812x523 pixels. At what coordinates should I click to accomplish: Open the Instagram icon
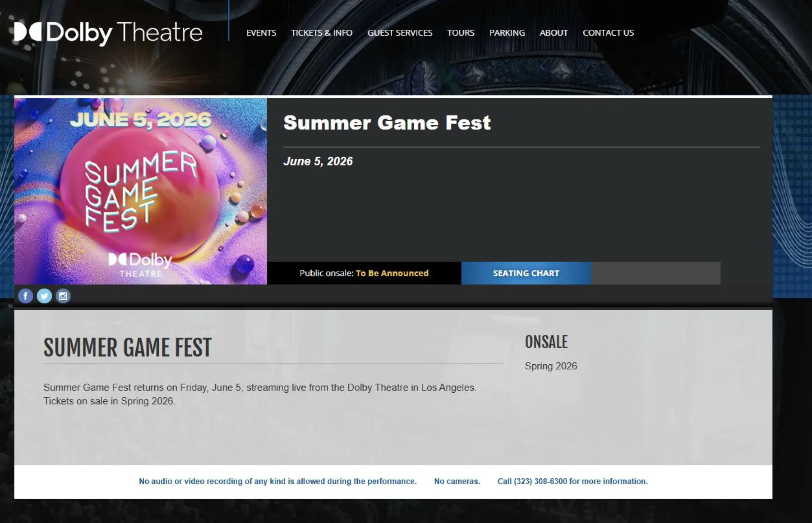[63, 296]
